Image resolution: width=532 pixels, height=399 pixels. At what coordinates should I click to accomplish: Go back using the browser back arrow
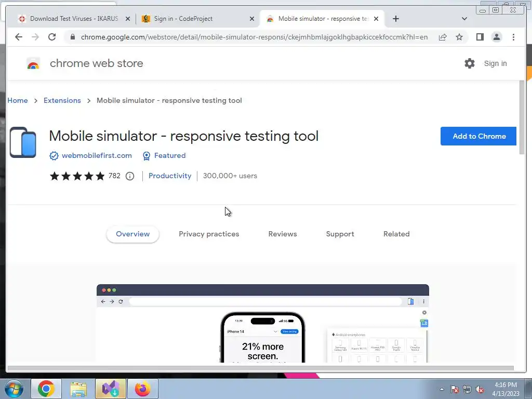click(19, 37)
